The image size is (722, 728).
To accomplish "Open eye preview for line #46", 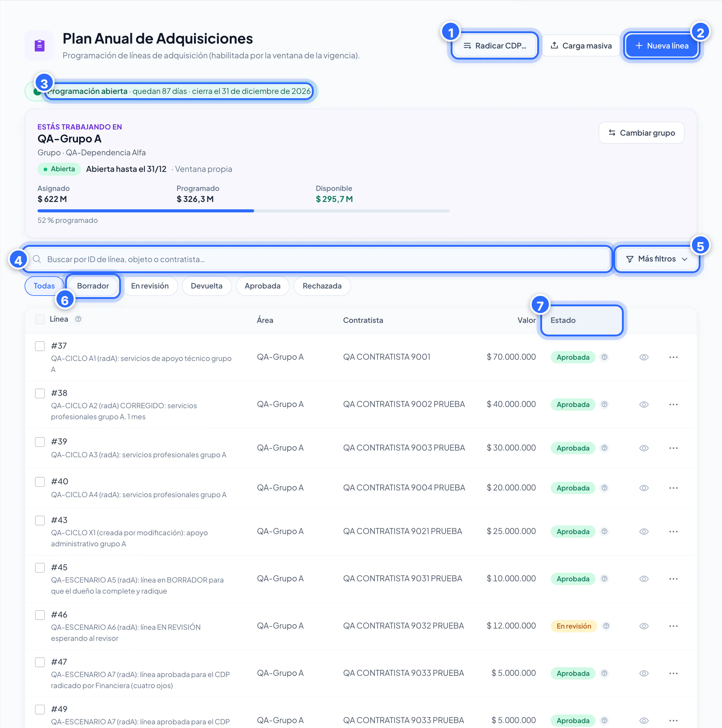I will 644,626.
